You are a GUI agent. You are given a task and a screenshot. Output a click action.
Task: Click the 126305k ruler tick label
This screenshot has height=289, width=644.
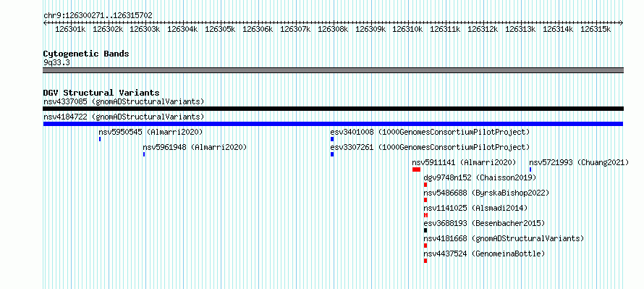[x=221, y=29]
